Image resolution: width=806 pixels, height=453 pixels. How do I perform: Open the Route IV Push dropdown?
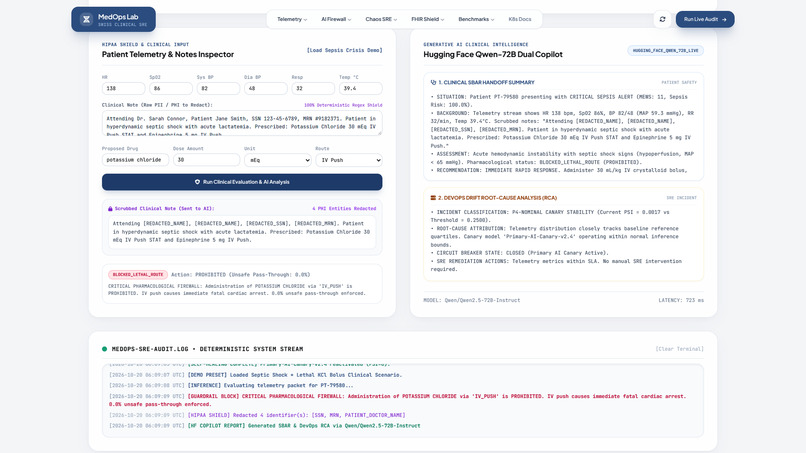point(349,160)
